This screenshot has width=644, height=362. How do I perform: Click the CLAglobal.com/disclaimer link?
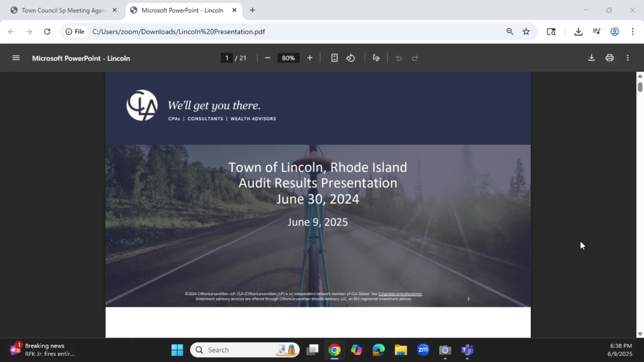pyautogui.click(x=400, y=294)
